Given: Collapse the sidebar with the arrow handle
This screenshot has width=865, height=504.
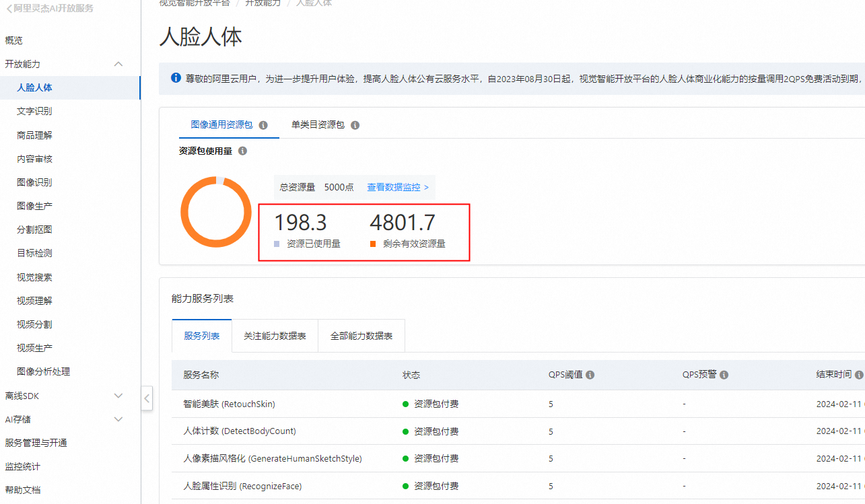Looking at the screenshot, I should [147, 398].
